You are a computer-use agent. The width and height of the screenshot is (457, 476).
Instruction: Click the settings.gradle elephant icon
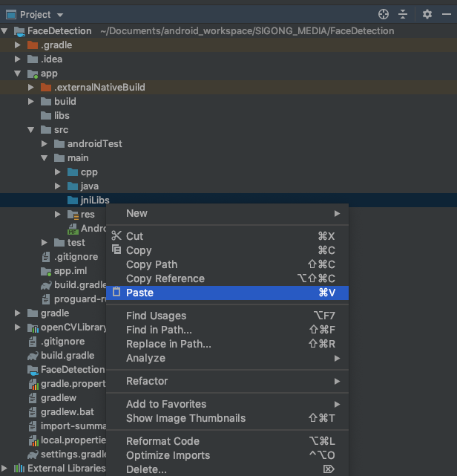(33, 454)
